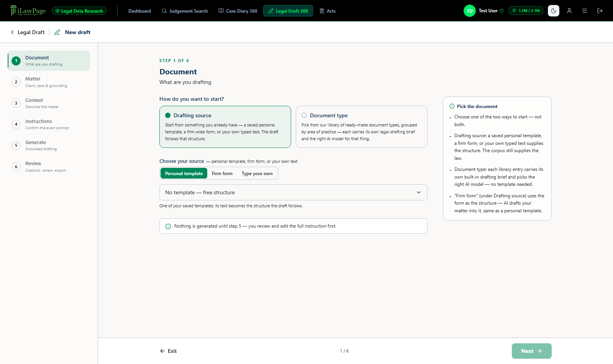This screenshot has height=364, width=613.
Task: Toggle dark mode moon icon
Action: coord(554,11)
